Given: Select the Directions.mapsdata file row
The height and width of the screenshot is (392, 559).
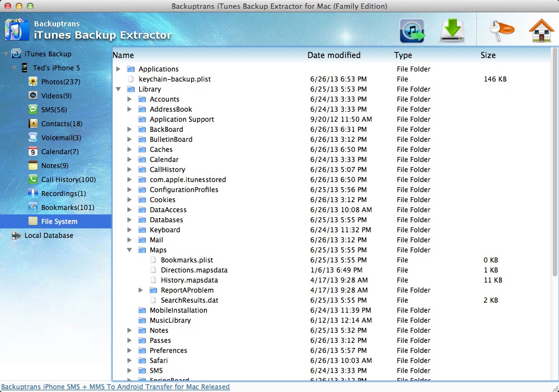Looking at the screenshot, I should click(x=331, y=270).
